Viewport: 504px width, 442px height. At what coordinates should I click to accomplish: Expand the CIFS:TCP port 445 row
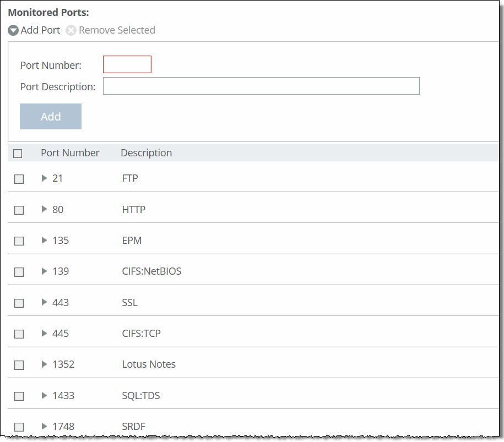44,333
